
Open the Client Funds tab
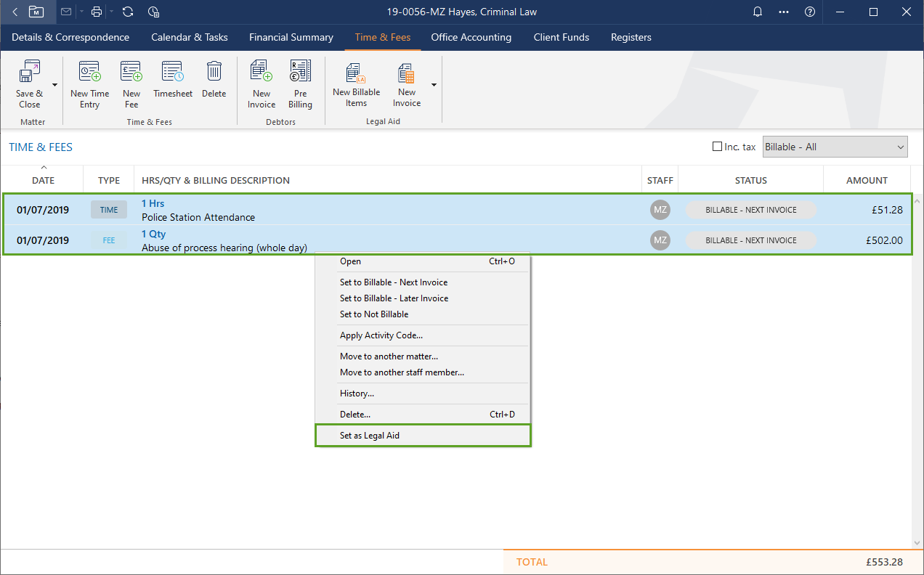[x=561, y=37]
